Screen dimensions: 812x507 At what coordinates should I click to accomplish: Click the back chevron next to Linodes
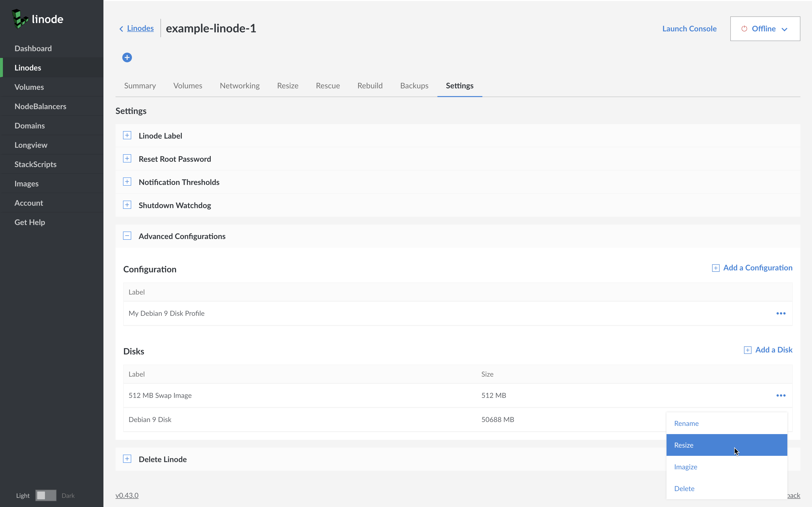tap(121, 29)
